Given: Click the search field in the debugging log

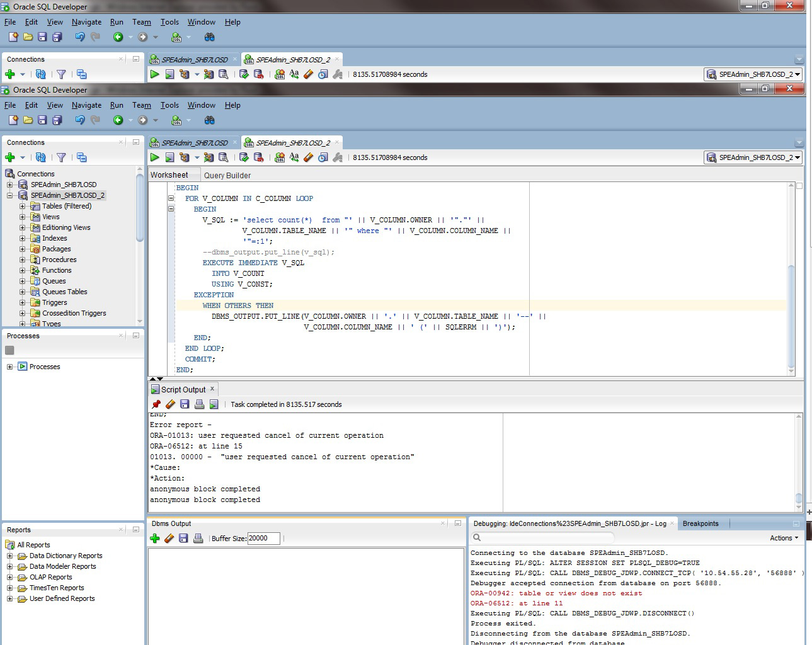Looking at the screenshot, I should [543, 538].
